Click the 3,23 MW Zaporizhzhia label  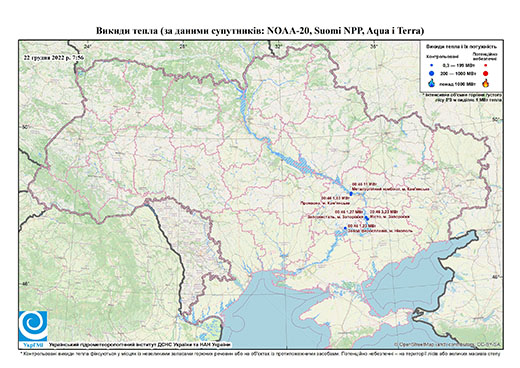coord(389,214)
